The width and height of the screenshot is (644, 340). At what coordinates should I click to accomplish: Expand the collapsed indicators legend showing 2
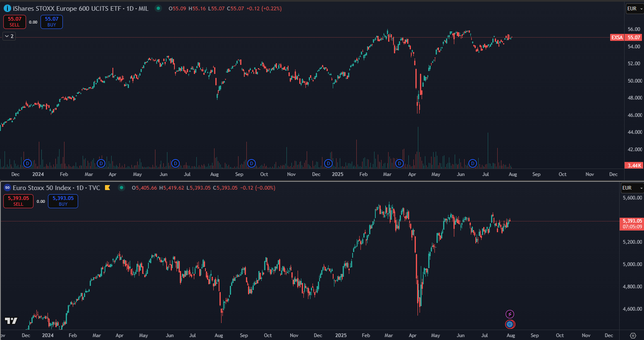pos(9,36)
